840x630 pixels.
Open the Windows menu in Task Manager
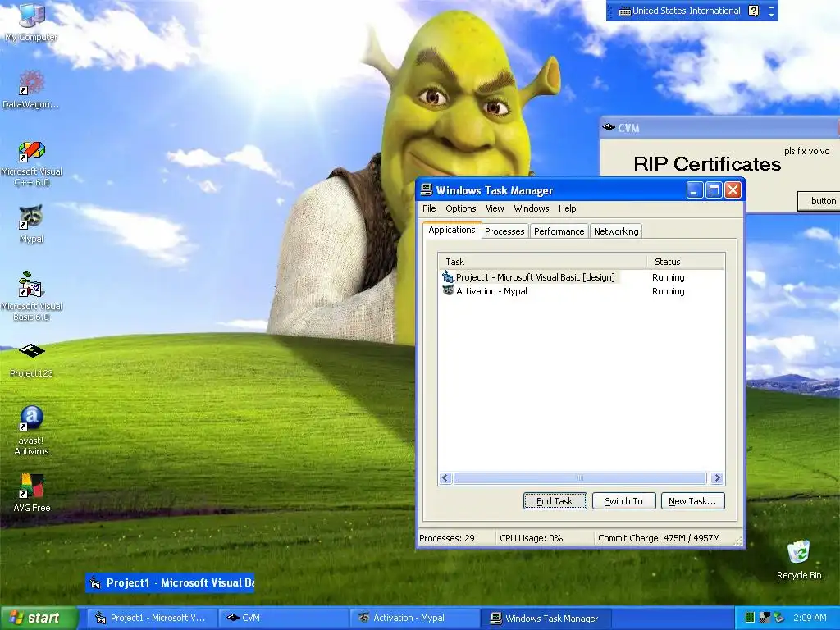(532, 208)
